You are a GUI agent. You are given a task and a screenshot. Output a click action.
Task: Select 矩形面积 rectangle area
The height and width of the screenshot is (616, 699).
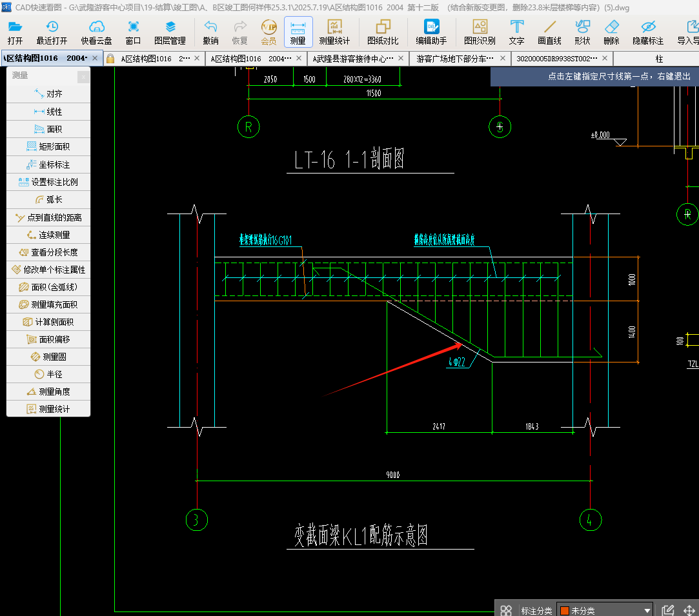click(x=48, y=146)
